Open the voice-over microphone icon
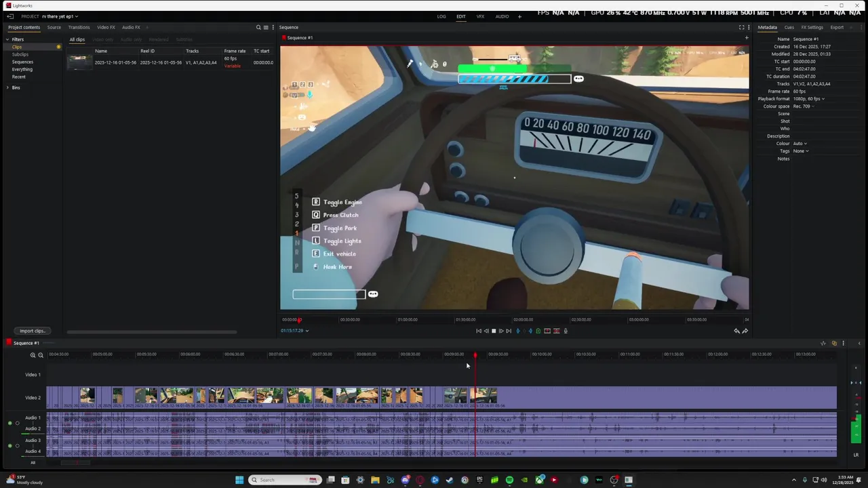 [x=566, y=331]
